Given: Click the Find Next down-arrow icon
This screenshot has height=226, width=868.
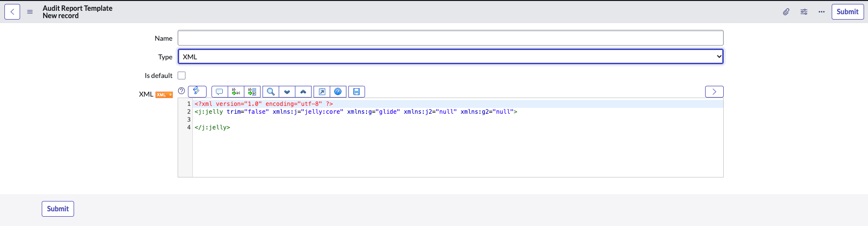Looking at the screenshot, I should pyautogui.click(x=287, y=92).
